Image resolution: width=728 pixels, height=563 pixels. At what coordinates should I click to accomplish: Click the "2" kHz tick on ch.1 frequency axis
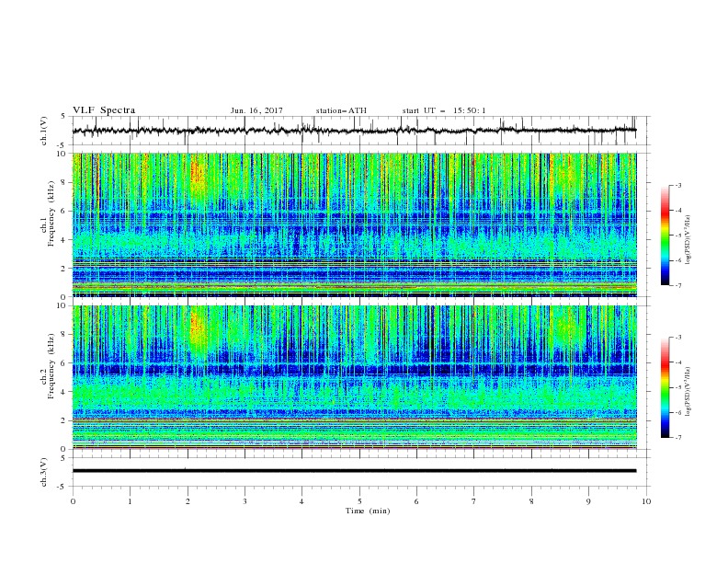64,269
